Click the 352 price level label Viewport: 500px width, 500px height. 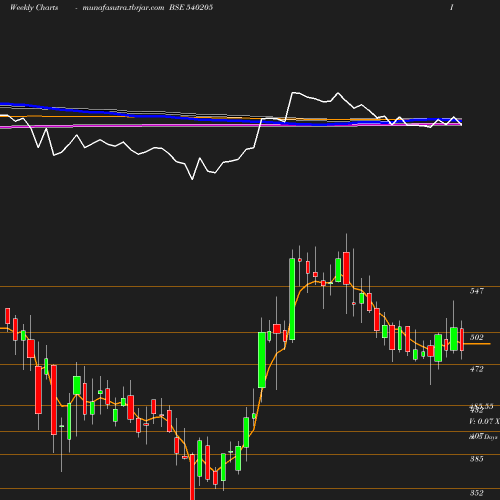pyautogui.click(x=477, y=493)
